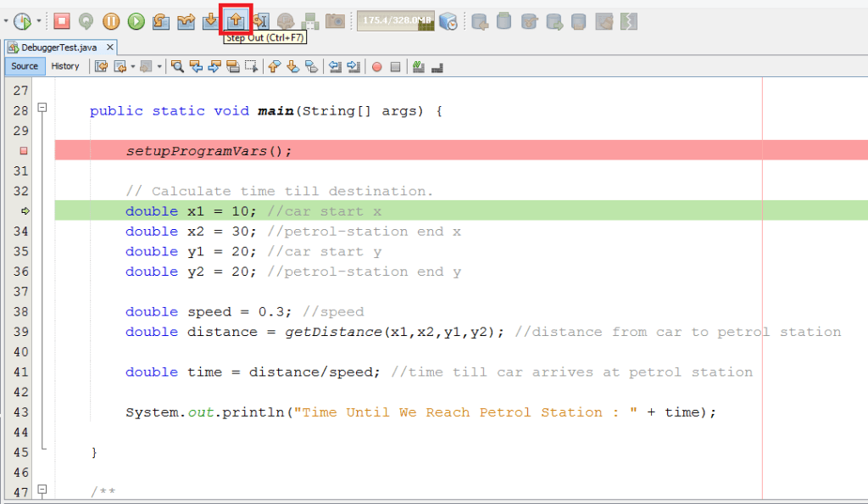Pause the running debug session
This screenshot has width=868, height=504.
tap(111, 20)
